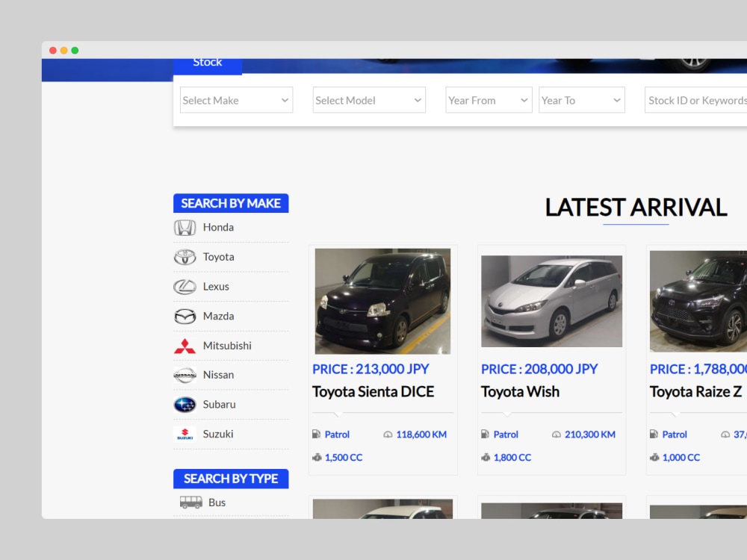
Task: Click the 1,000 CC engine text
Action: coord(681,458)
